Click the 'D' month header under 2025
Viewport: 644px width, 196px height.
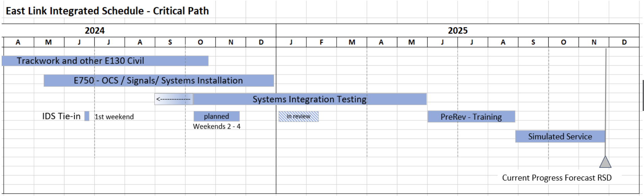(x=624, y=42)
